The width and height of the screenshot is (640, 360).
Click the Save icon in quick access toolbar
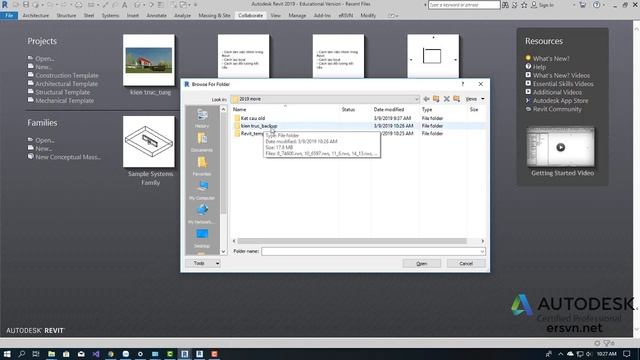tap(26, 4)
